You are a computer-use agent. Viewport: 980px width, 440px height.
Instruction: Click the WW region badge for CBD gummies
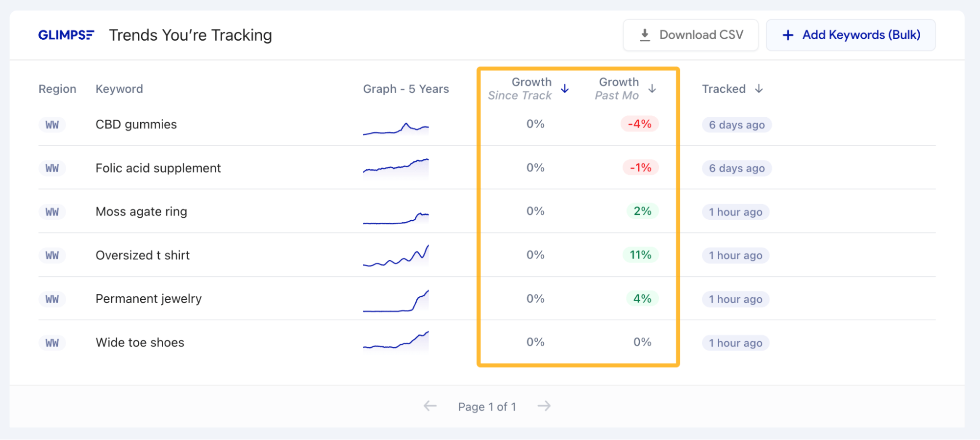click(52, 125)
